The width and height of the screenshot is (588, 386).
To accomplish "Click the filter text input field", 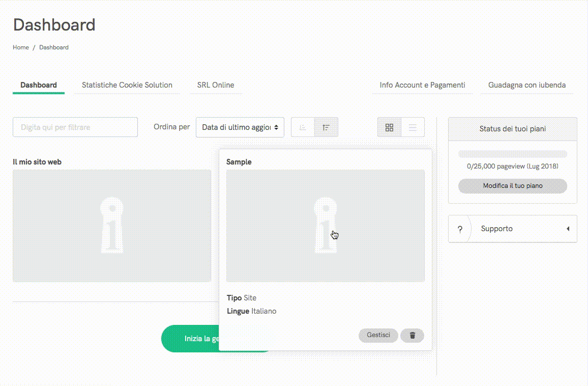I will [x=75, y=127].
